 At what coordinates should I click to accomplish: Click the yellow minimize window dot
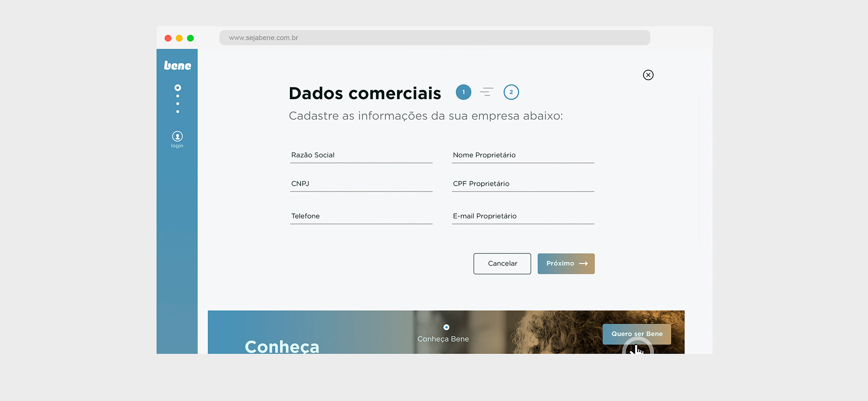click(179, 38)
